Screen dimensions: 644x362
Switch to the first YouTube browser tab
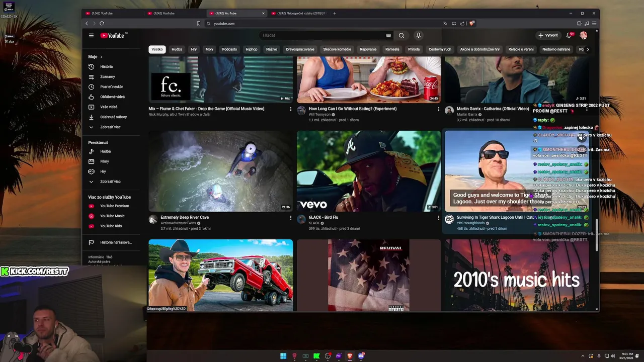click(x=112, y=13)
